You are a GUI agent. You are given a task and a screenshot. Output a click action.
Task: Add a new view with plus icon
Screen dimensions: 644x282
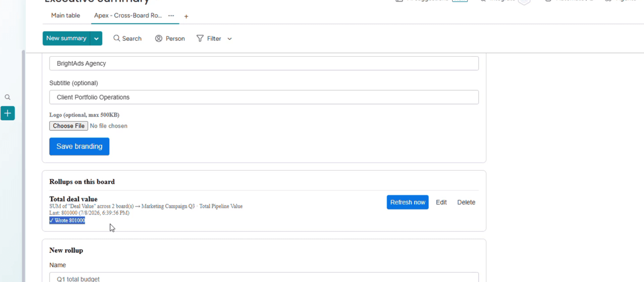(x=186, y=16)
